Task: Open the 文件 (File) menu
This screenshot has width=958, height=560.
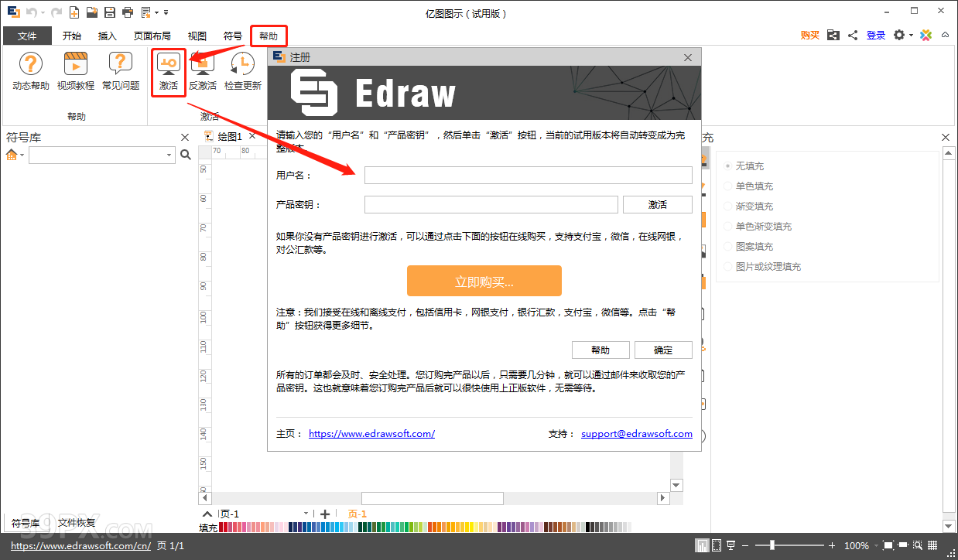Action: click(x=27, y=36)
